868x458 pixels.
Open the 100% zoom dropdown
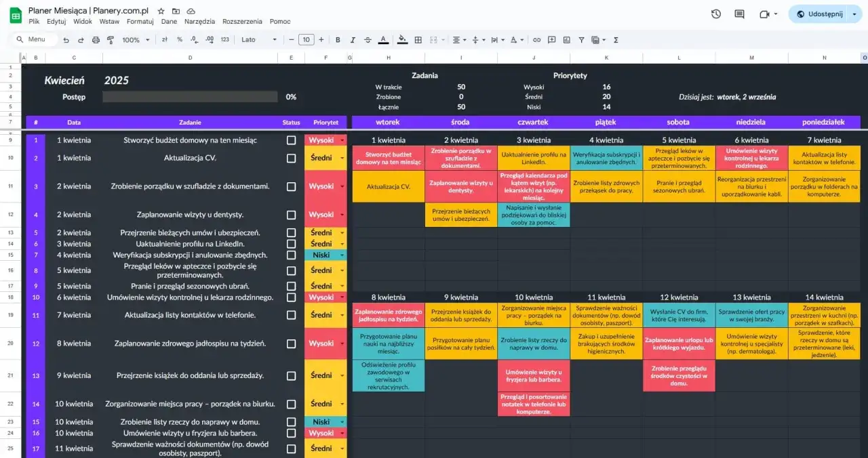[x=136, y=40]
